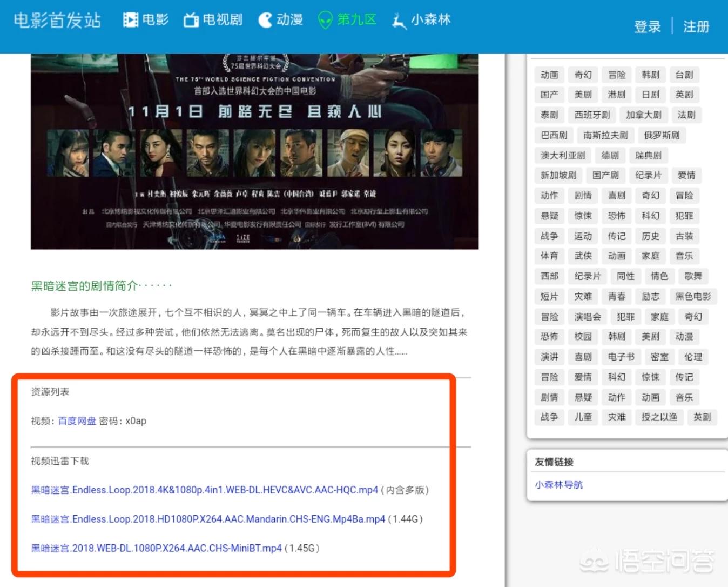The width and height of the screenshot is (728, 587).
Task: Select the 犯罪 tag next to 科幻
Action: [684, 216]
